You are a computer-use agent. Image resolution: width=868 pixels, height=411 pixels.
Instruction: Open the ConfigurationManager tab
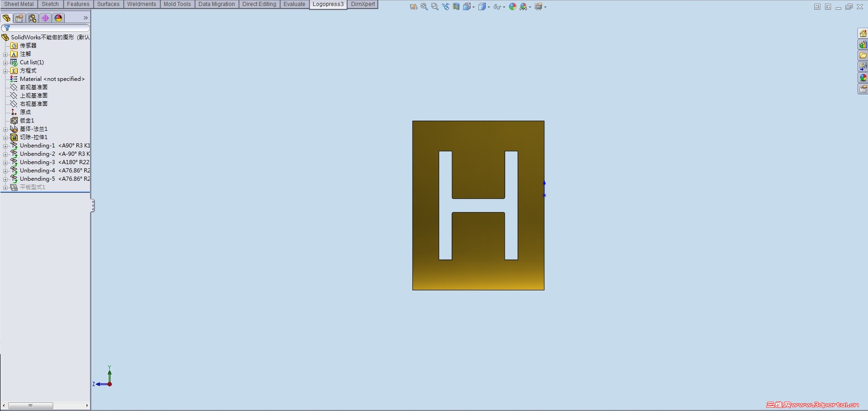32,18
